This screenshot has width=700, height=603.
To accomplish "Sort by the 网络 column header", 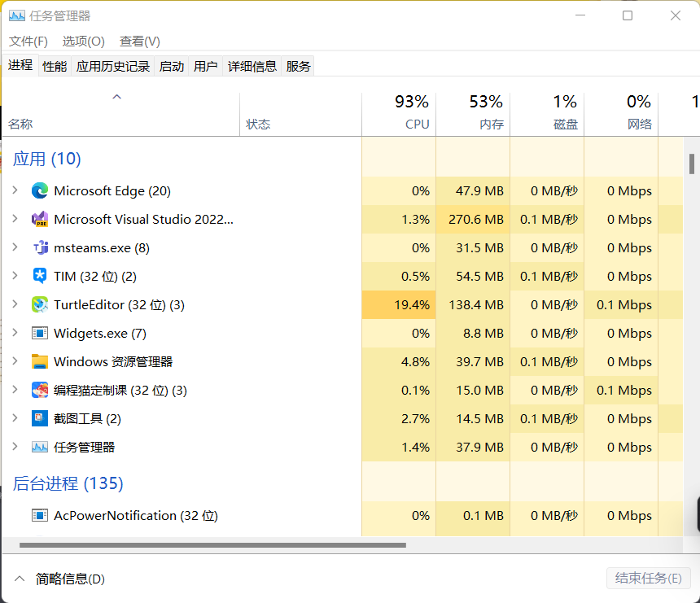I will [x=621, y=114].
